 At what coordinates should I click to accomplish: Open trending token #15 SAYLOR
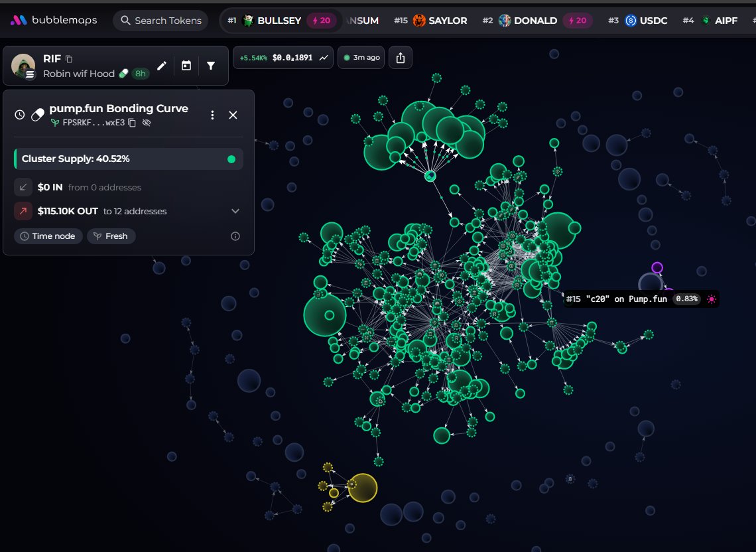pyautogui.click(x=430, y=21)
